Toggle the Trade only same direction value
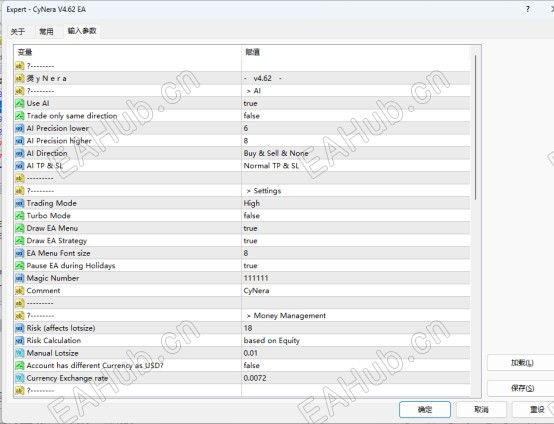Screen dimensions: 554x424 click(x=356, y=116)
